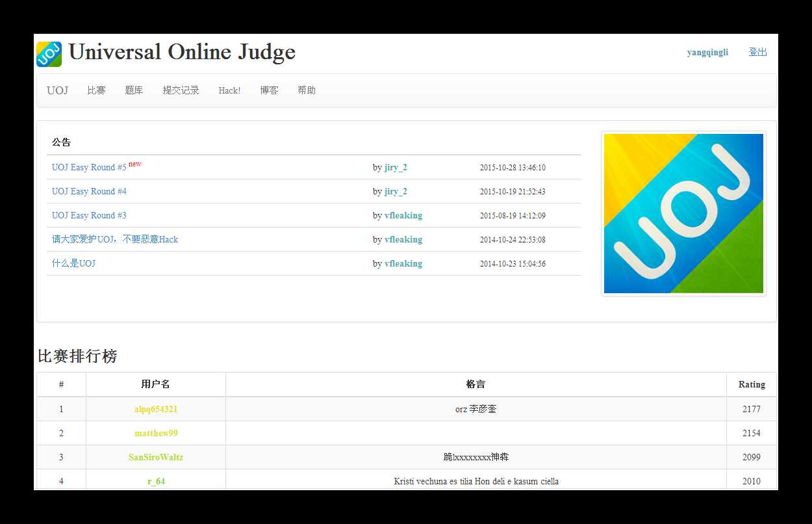The height and width of the screenshot is (524, 812).
Task: Click the 公告 announcements heading
Action: [62, 142]
